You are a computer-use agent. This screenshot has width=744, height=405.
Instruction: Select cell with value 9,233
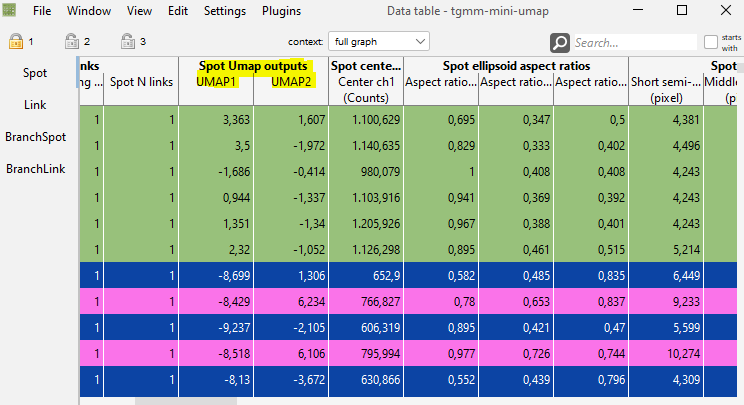(666, 302)
